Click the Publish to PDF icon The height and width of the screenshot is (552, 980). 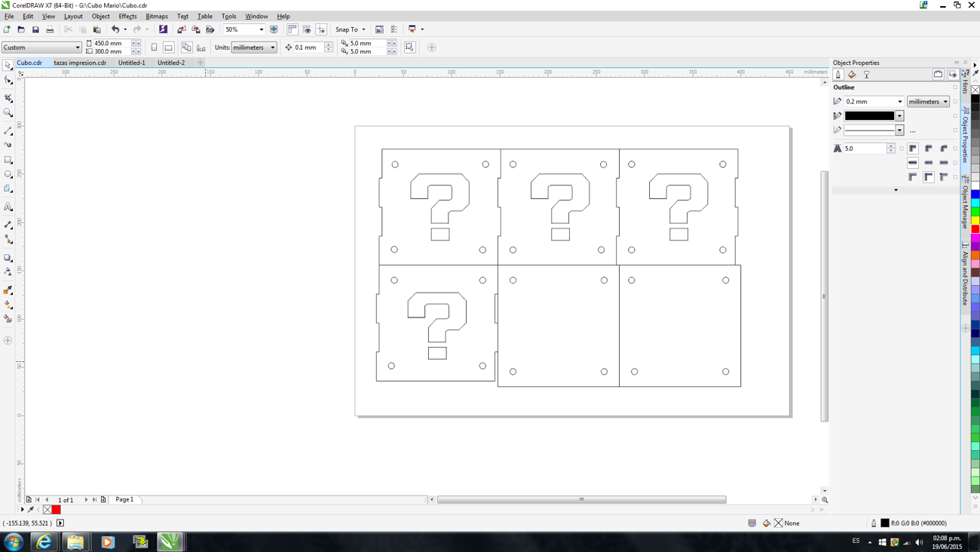pyautogui.click(x=210, y=29)
